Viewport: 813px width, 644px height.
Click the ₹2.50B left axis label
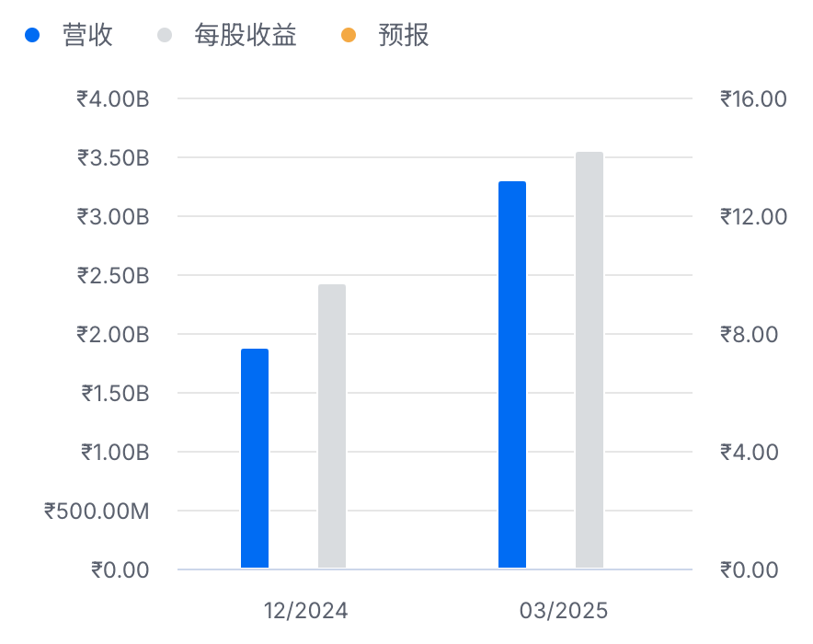112,275
